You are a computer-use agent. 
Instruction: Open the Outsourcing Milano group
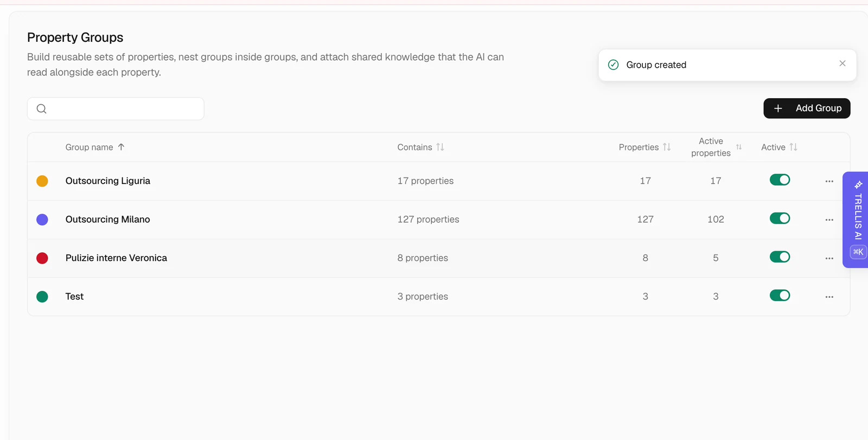tap(108, 219)
